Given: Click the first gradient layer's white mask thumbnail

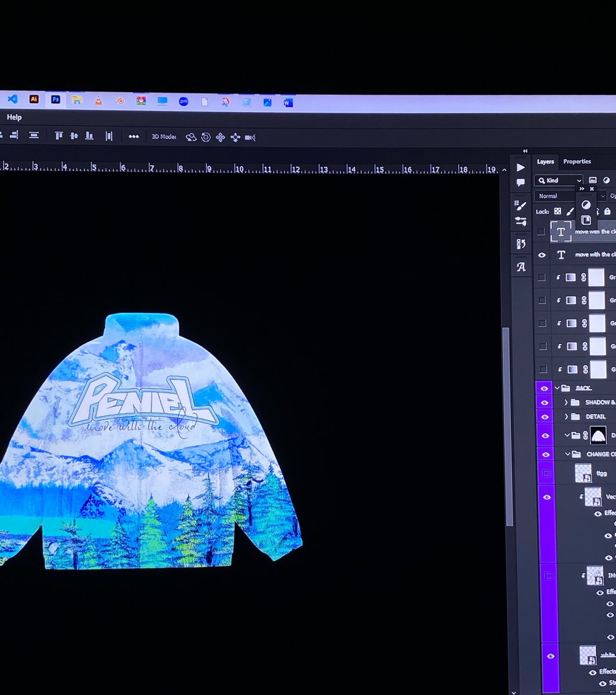Looking at the screenshot, I should click(x=596, y=277).
